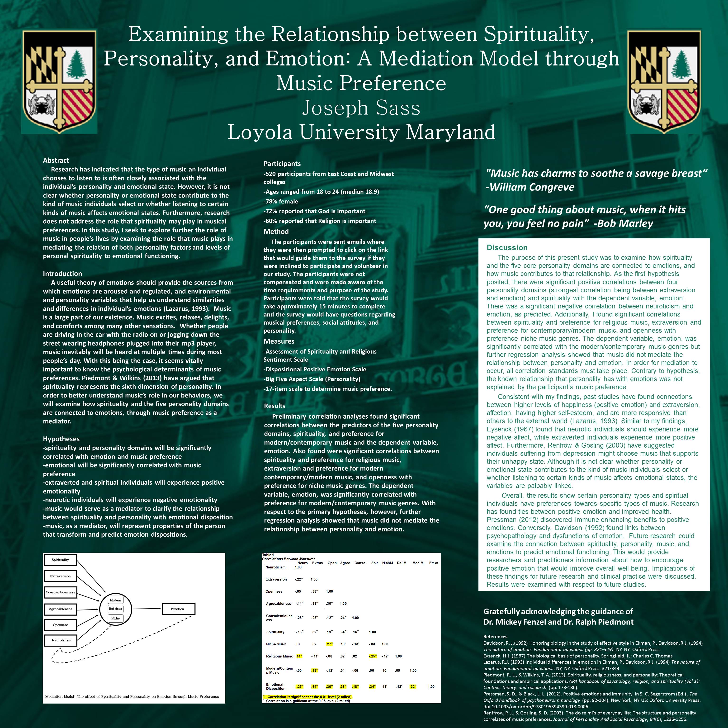The image size is (728, 728).
Task: Click the '-17-item scale' measure line
Action: click(327, 389)
